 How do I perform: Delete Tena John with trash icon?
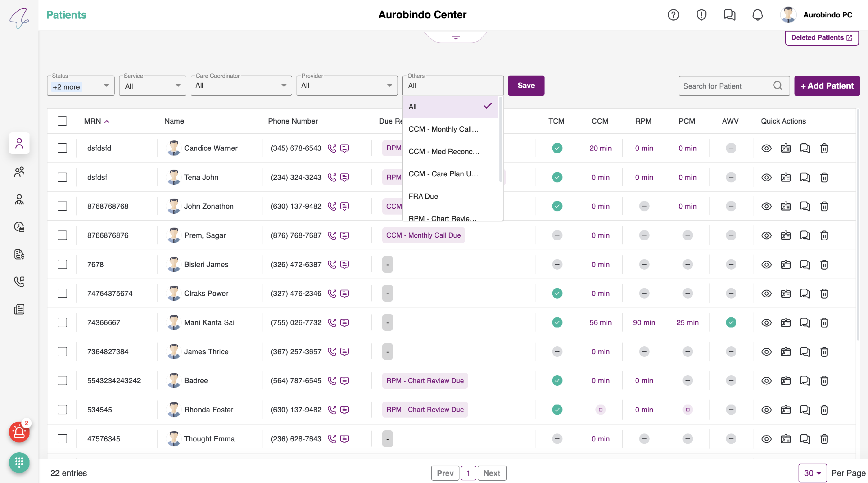click(x=824, y=178)
